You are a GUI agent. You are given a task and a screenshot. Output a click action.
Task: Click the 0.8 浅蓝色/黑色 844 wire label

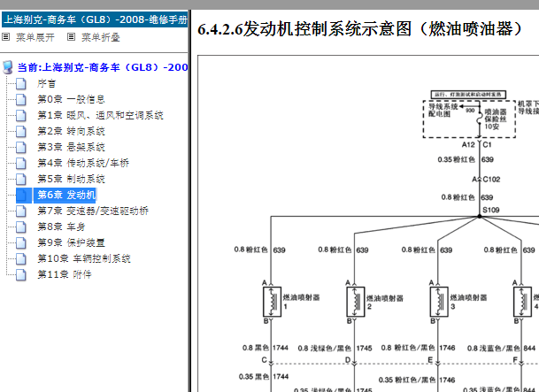point(501,349)
